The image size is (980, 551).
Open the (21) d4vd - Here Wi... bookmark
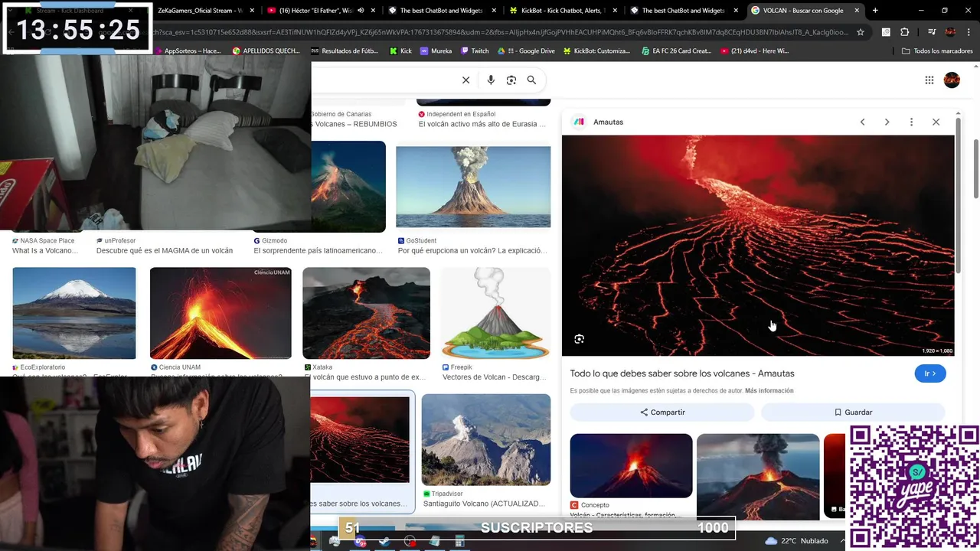click(755, 51)
